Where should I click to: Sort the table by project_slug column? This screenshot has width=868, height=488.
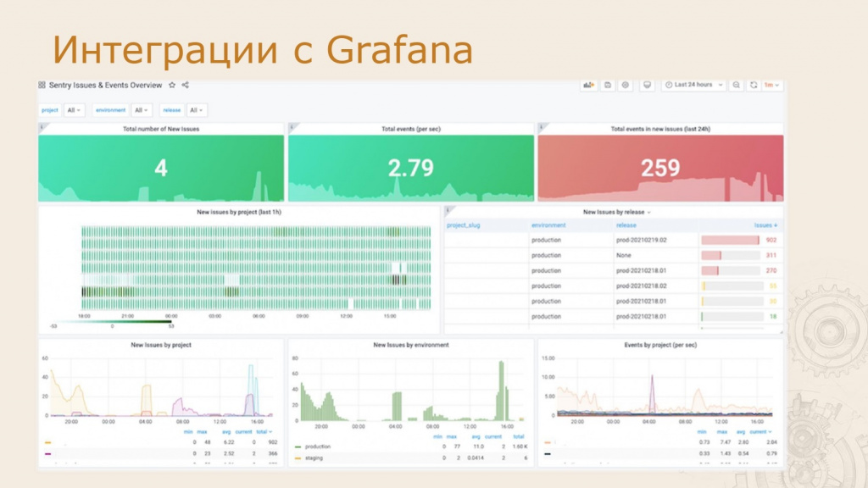tap(464, 225)
